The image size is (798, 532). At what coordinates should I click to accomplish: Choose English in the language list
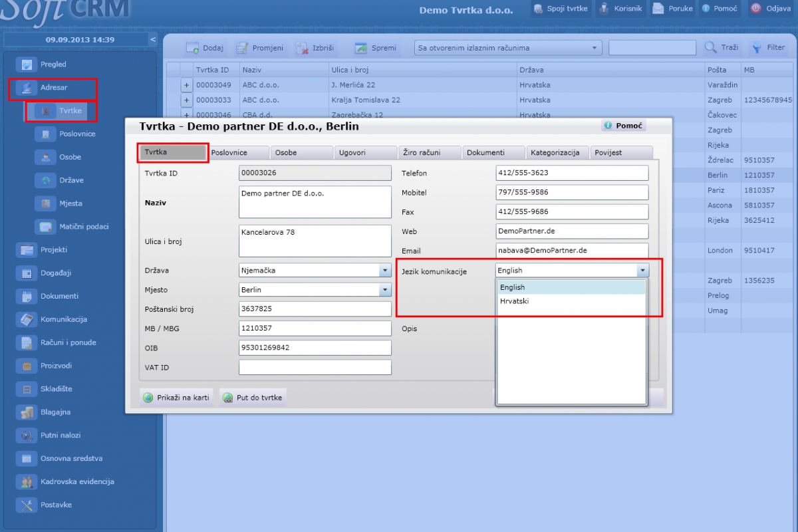coord(571,287)
